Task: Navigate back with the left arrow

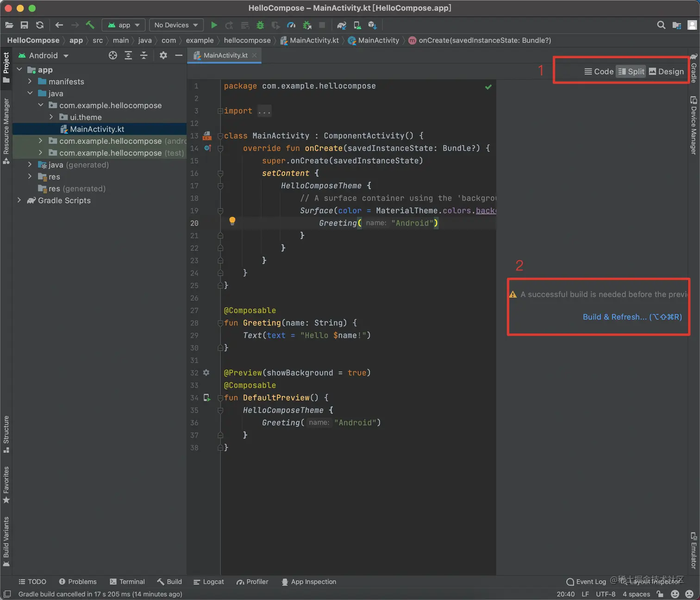Action: pos(59,25)
